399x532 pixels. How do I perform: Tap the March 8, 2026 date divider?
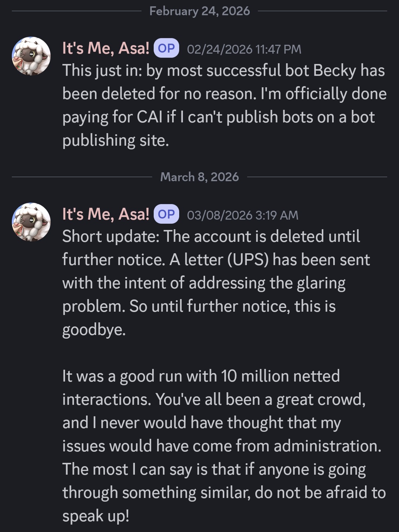click(199, 177)
